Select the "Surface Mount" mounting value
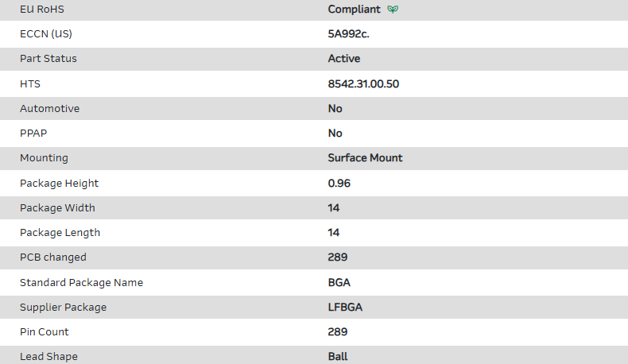628x364 pixels. (365, 157)
